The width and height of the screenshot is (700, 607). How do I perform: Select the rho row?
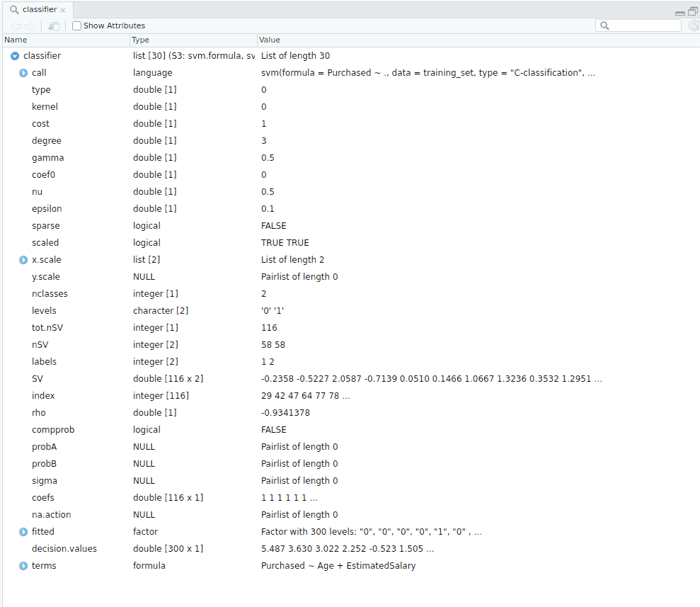tap(351, 412)
